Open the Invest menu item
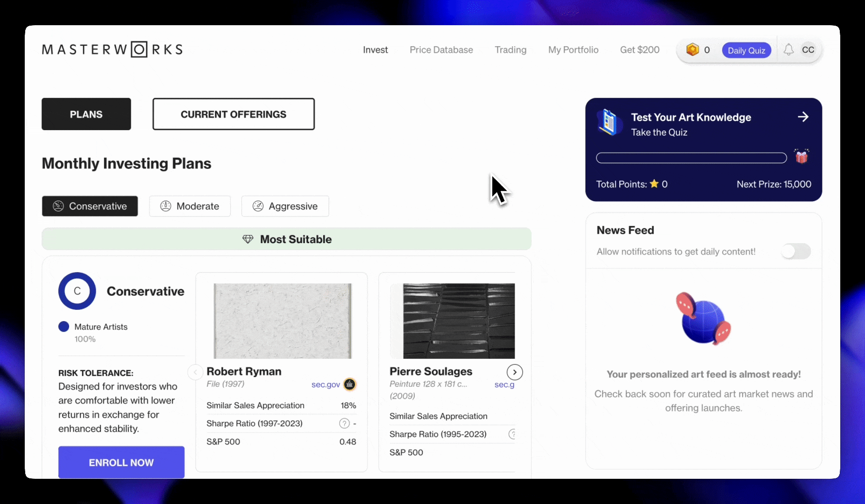Screen dimensions: 865x504 tap(375, 50)
